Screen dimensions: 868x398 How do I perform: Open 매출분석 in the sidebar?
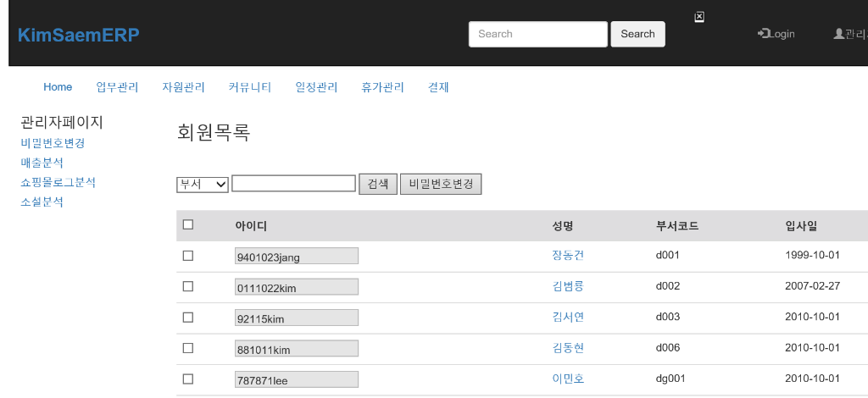[42, 163]
